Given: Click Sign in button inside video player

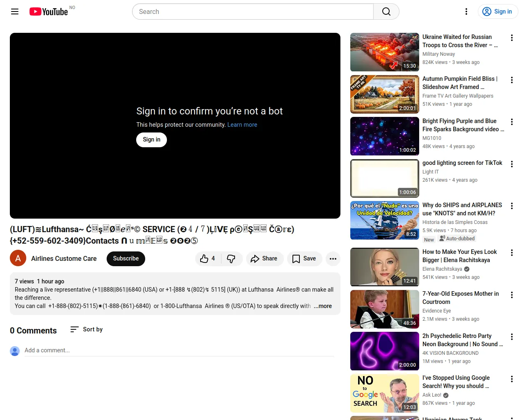Looking at the screenshot, I should click(151, 140).
